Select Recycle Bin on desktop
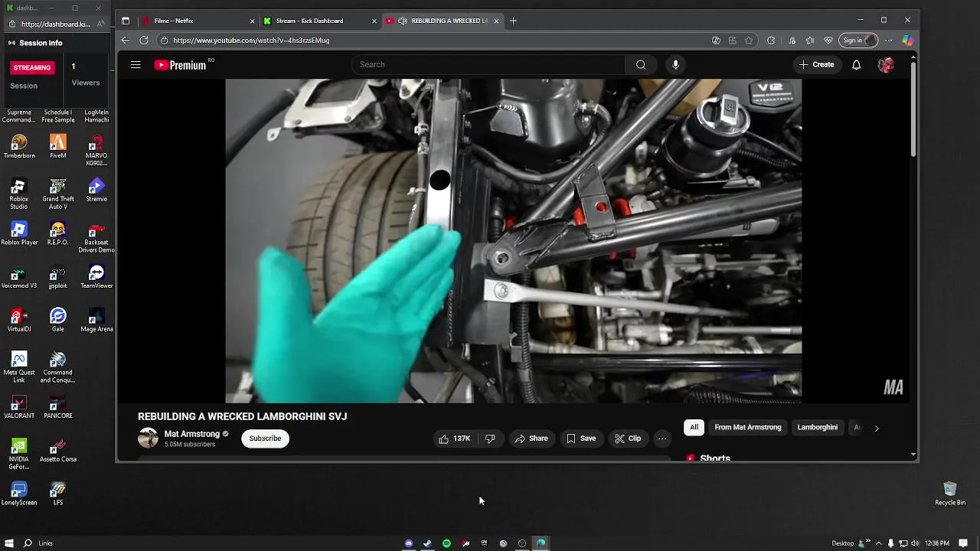Screen dimensions: 980x551 pos(950,494)
